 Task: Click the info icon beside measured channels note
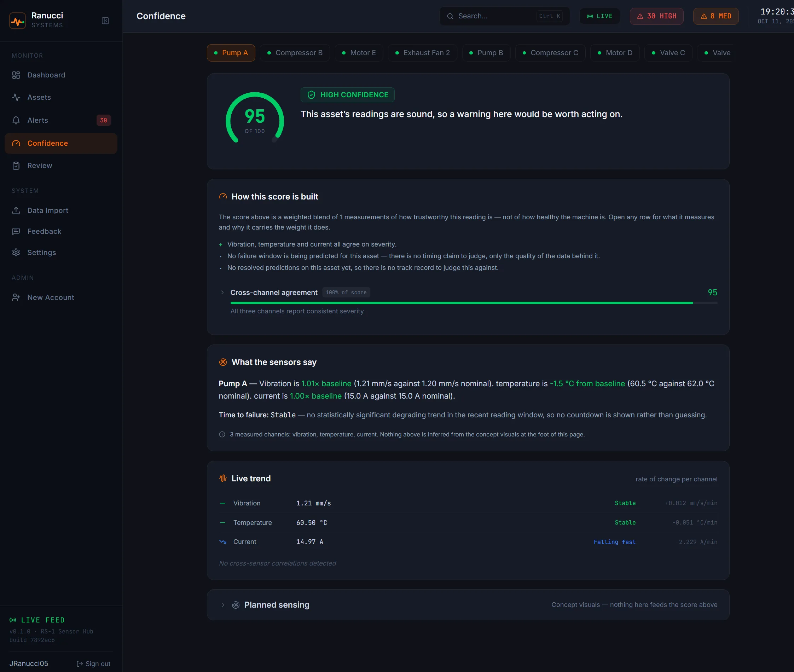click(222, 434)
